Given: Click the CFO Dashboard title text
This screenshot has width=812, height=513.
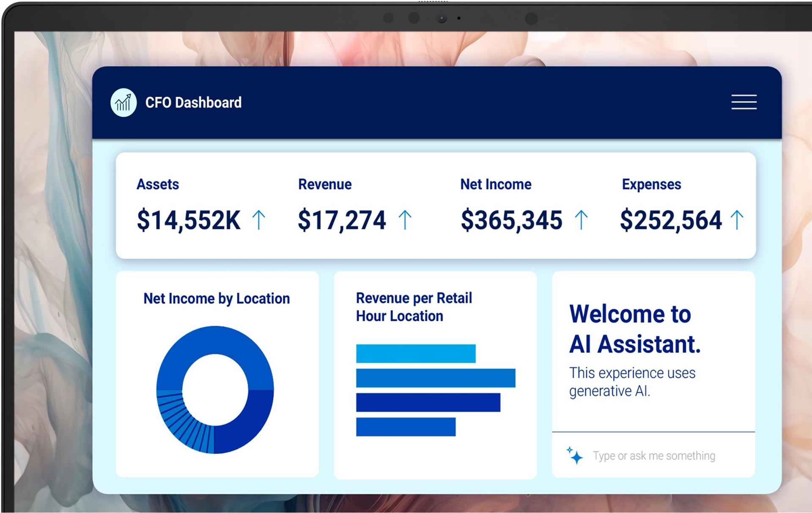Looking at the screenshot, I should [193, 103].
